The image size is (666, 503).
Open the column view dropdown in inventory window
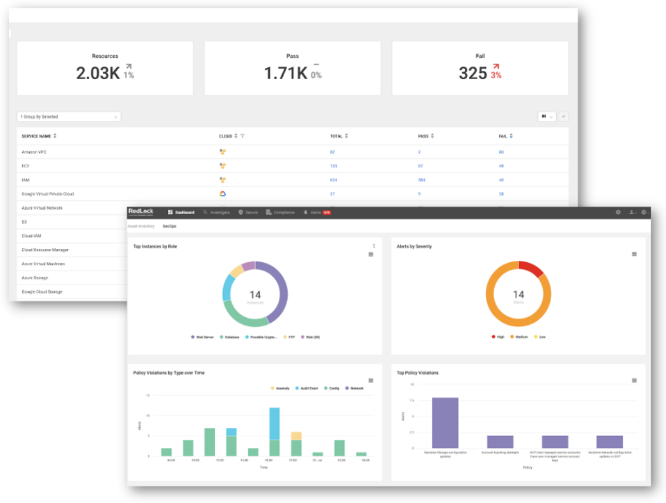[x=547, y=116]
